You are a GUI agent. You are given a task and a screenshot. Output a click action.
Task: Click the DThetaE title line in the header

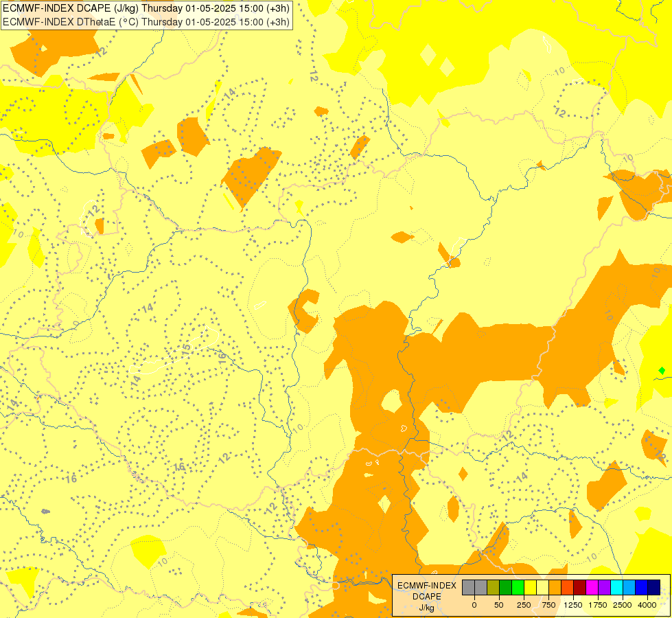[x=146, y=22]
